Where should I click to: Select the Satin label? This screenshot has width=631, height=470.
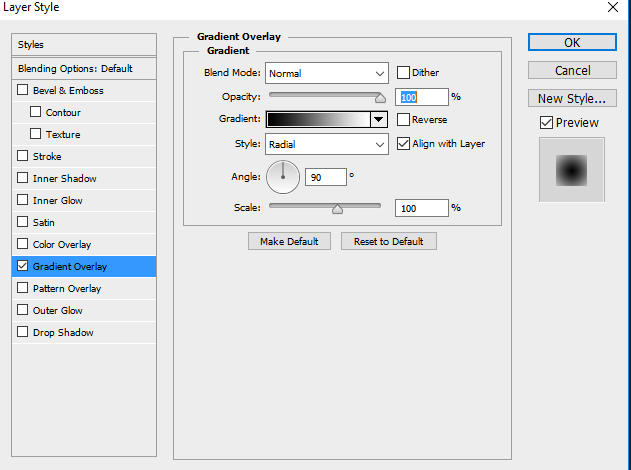click(x=43, y=223)
